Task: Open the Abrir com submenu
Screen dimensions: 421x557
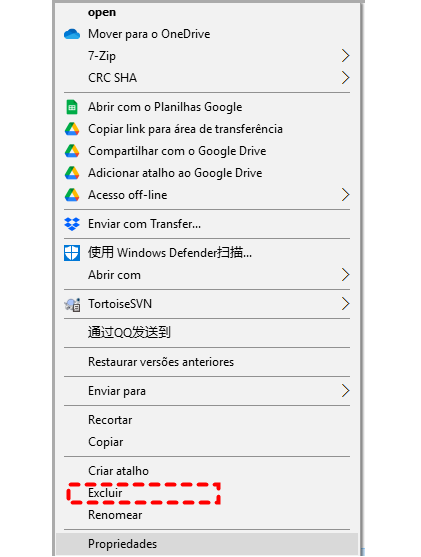Action: [x=207, y=275]
